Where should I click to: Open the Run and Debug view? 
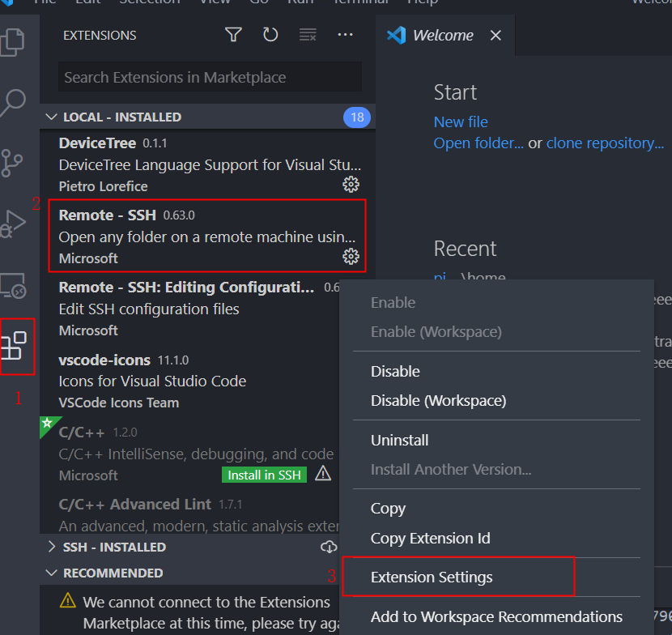pos(13,224)
